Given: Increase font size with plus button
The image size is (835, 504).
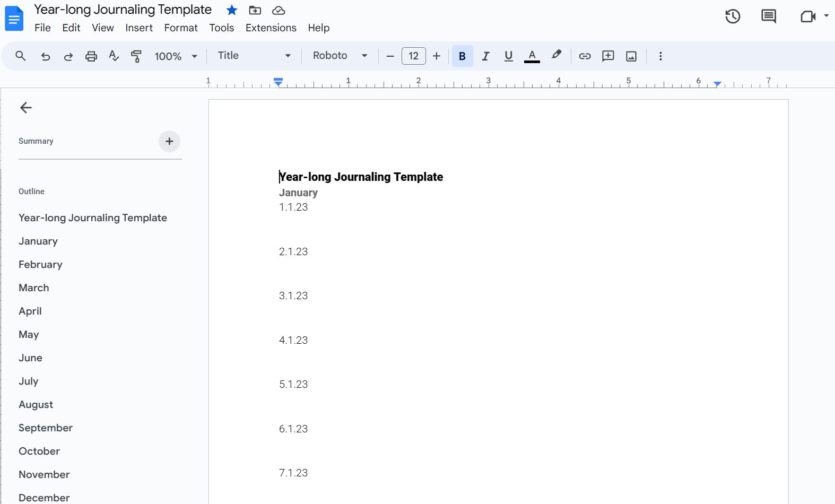Looking at the screenshot, I should (x=437, y=56).
